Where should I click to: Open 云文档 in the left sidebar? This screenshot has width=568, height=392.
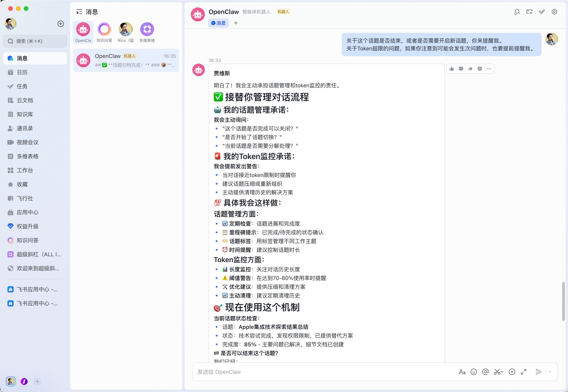point(25,101)
